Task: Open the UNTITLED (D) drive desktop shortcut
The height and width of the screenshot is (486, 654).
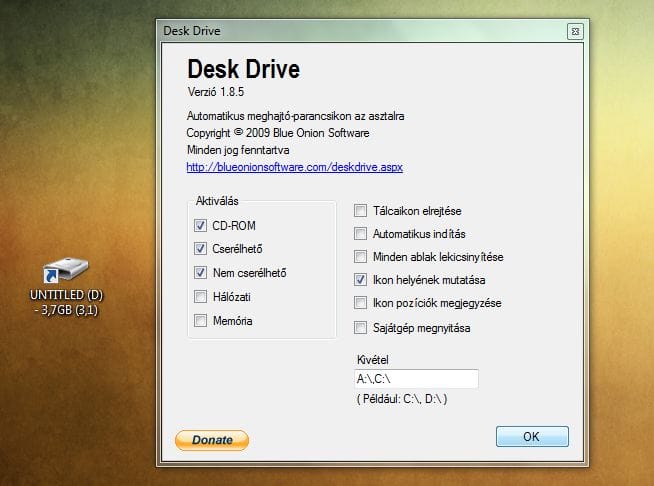Action: 66,286
